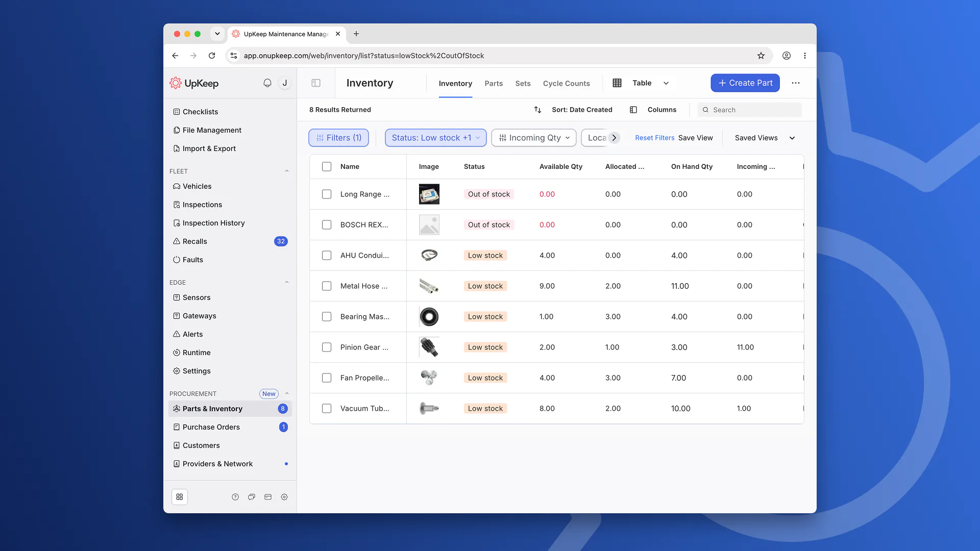The image size is (980, 551).
Task: Open the chat messages icon in sidebar footer
Action: pos(252,497)
